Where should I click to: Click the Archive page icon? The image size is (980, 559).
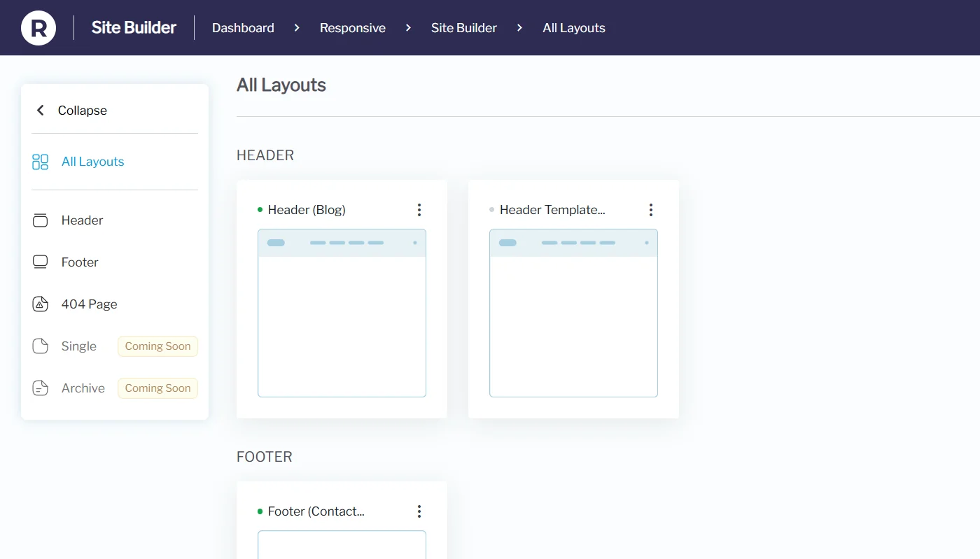click(41, 388)
